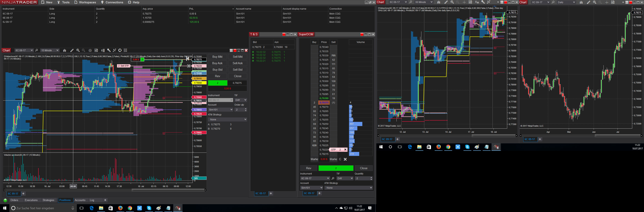This screenshot has height=212, width=644.
Task: Zoom in on the Daily chart
Action: [x=594, y=2]
